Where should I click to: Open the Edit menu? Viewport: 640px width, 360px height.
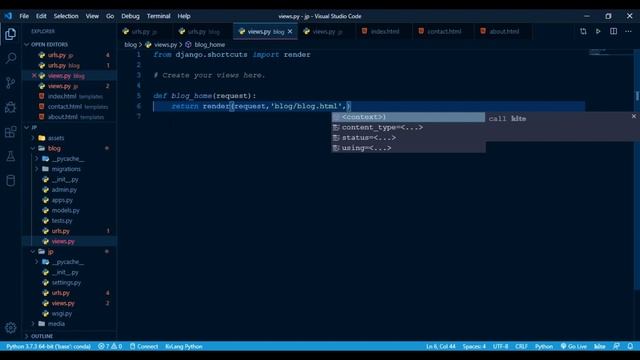coord(41,16)
